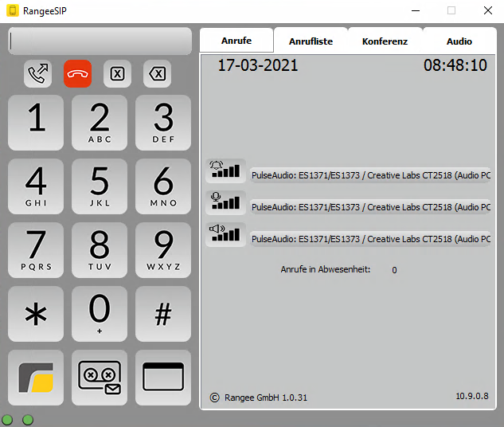Click the clear all X icon
504x427 pixels.
pos(117,74)
